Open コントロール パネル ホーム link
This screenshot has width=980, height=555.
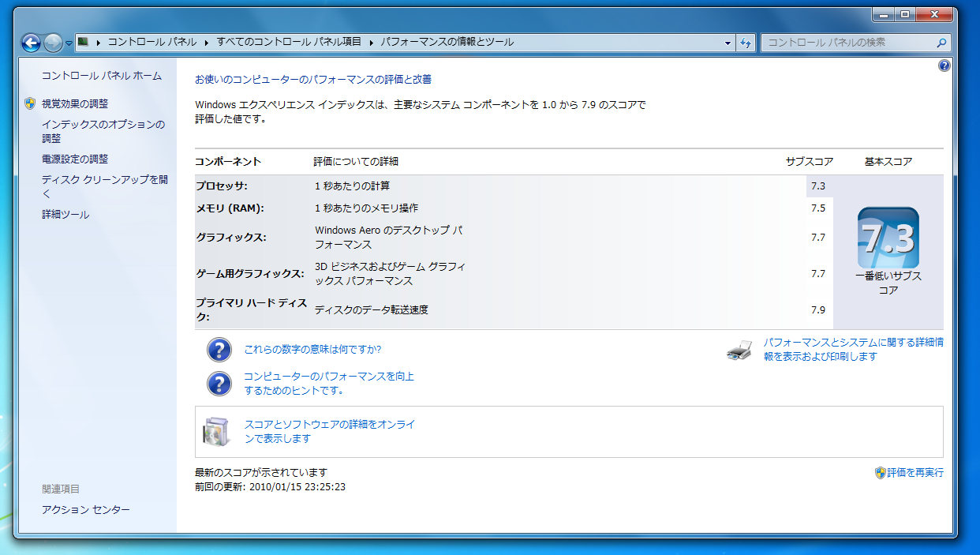[x=102, y=76]
